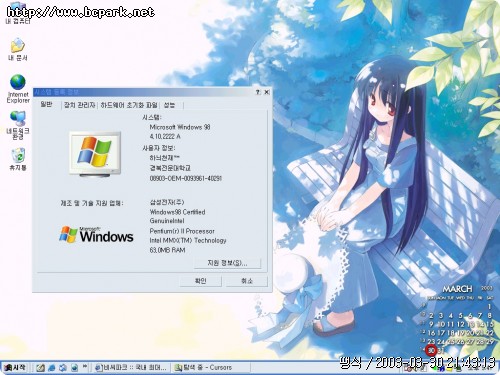Select the 일반 tab
Screen dimensions: 500x375
click(46, 105)
